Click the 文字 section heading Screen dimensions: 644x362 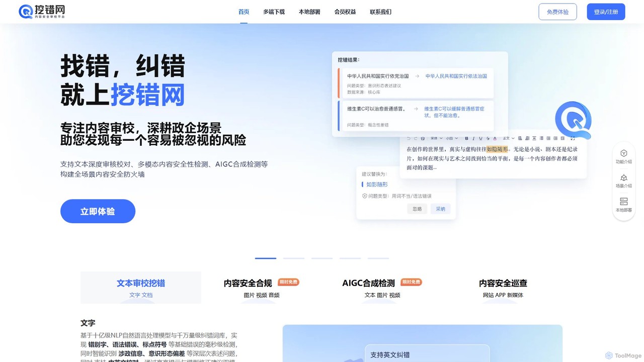(88, 323)
